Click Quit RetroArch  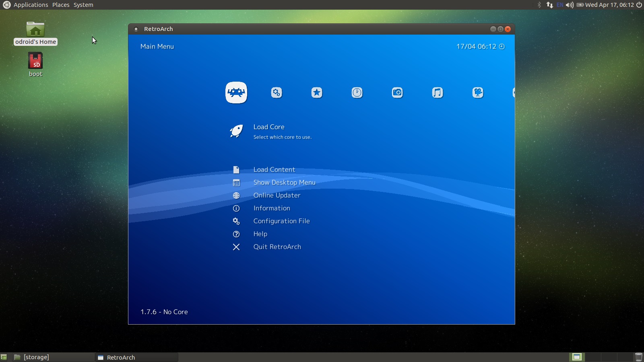[x=277, y=247]
